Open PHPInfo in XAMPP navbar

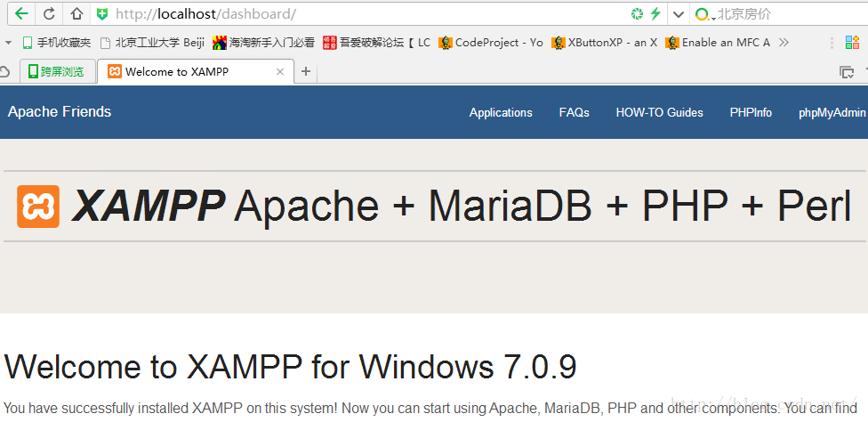[x=751, y=112]
